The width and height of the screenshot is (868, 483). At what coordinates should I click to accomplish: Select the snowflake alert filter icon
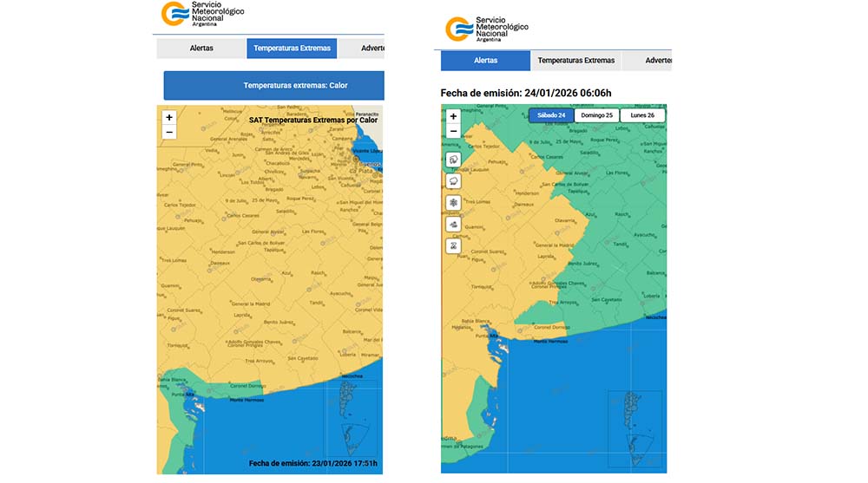(453, 203)
